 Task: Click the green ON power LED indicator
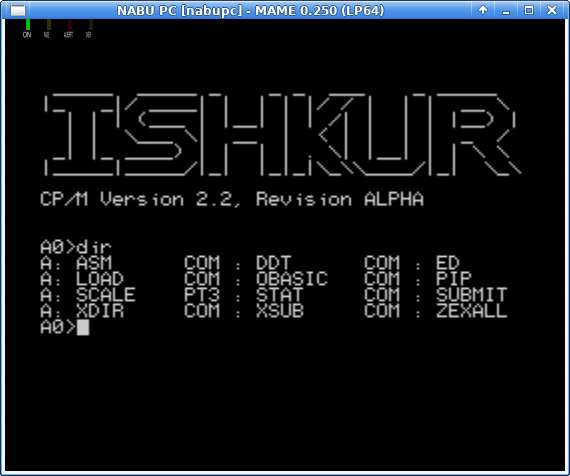coord(28,25)
